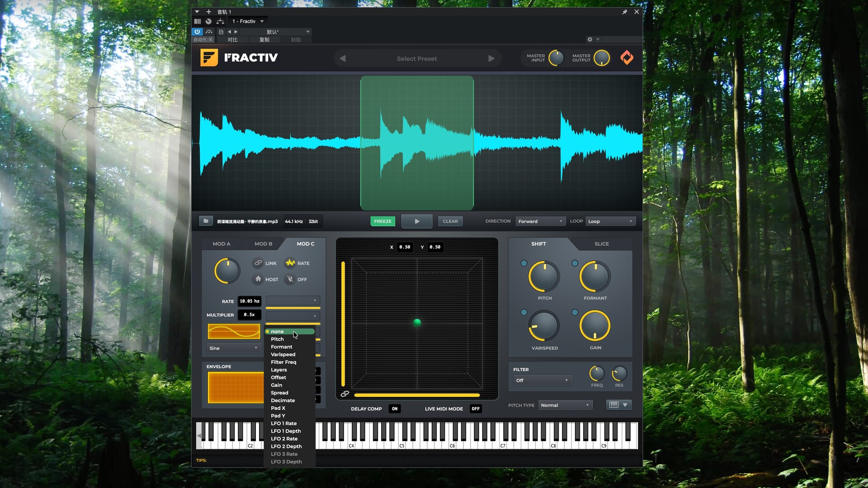Click the channel routing icon in the toolbar
This screenshot has width=868, height=488.
(220, 21)
